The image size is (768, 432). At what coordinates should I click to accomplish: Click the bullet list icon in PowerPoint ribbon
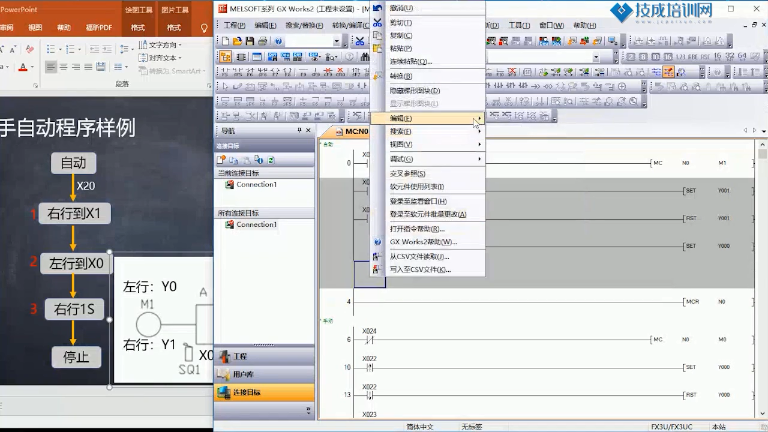[50, 49]
